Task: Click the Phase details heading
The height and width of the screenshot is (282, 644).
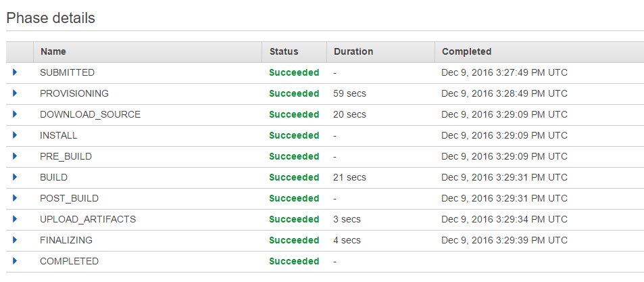Action: click(x=51, y=18)
